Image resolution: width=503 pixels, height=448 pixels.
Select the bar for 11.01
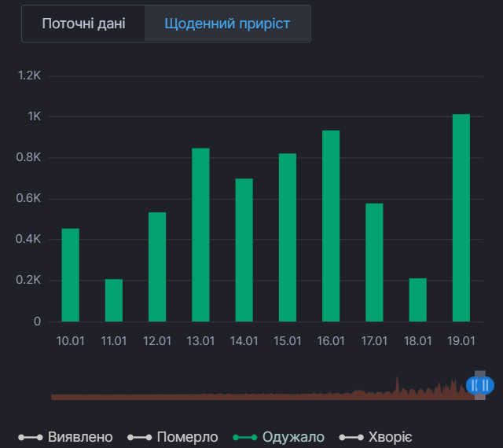pyautogui.click(x=114, y=300)
